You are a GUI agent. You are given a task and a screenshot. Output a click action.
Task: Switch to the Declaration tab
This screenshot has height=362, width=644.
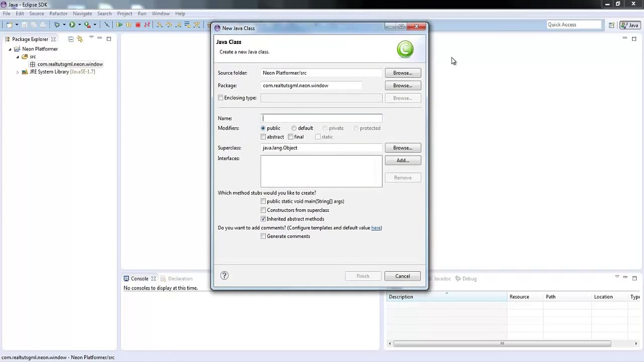180,279
